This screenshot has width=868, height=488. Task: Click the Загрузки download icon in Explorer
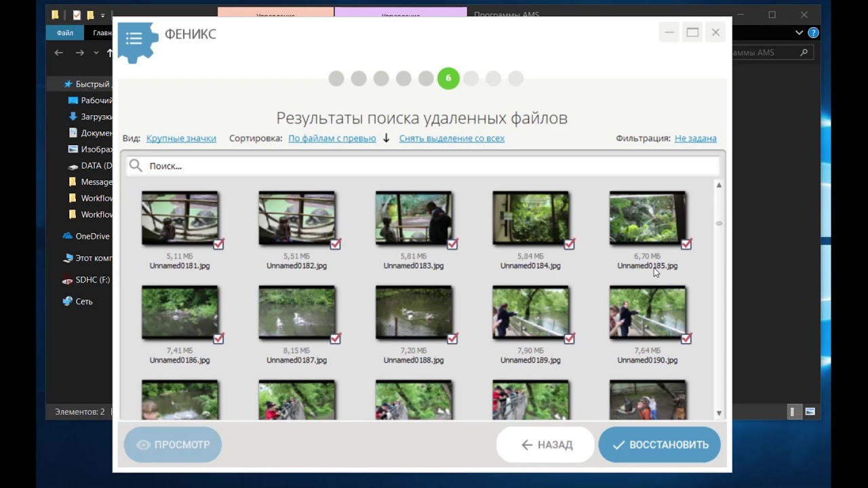tap(73, 117)
